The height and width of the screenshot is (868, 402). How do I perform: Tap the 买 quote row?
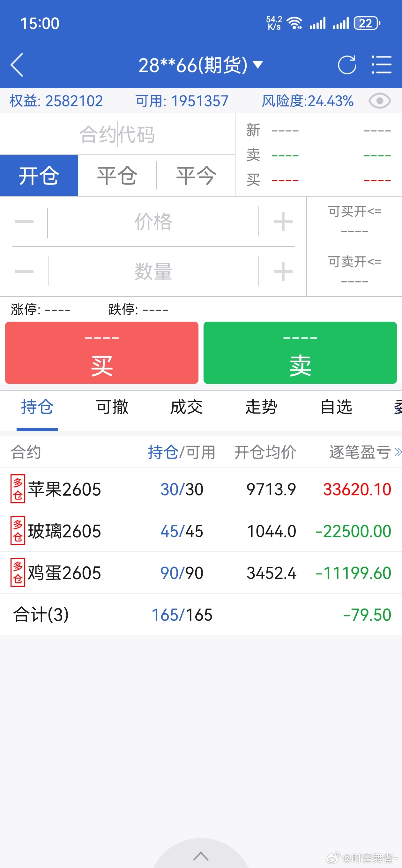(x=318, y=180)
